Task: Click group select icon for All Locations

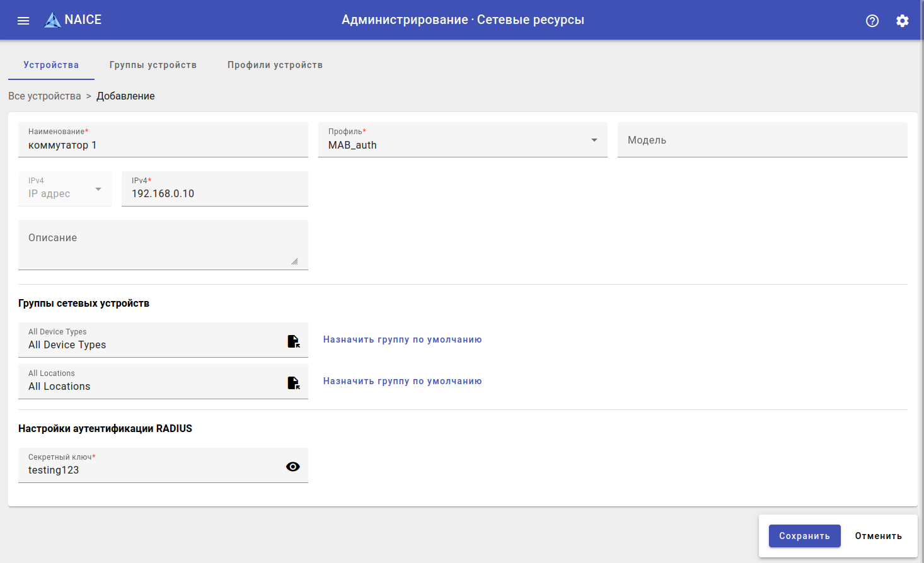Action: pos(294,383)
